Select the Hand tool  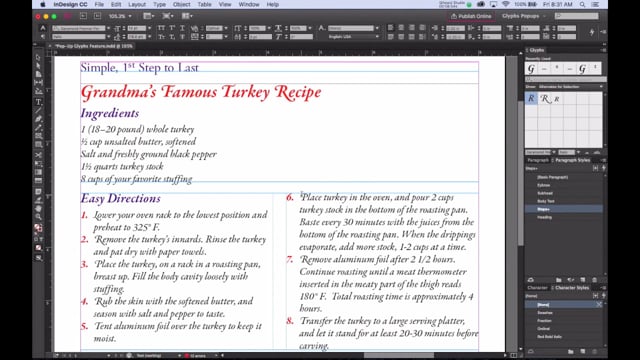coord(38,209)
